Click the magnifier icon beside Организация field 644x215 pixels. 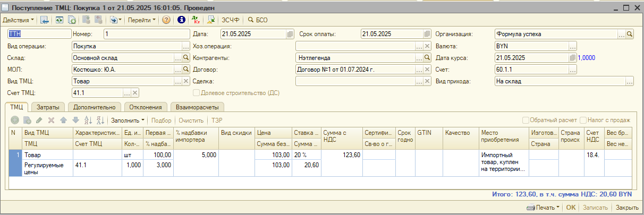630,34
